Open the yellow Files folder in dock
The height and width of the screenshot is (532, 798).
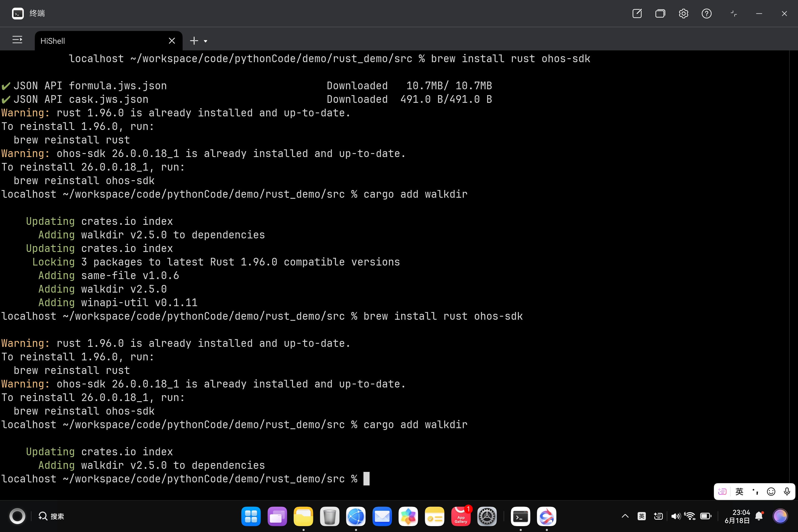[x=303, y=516]
